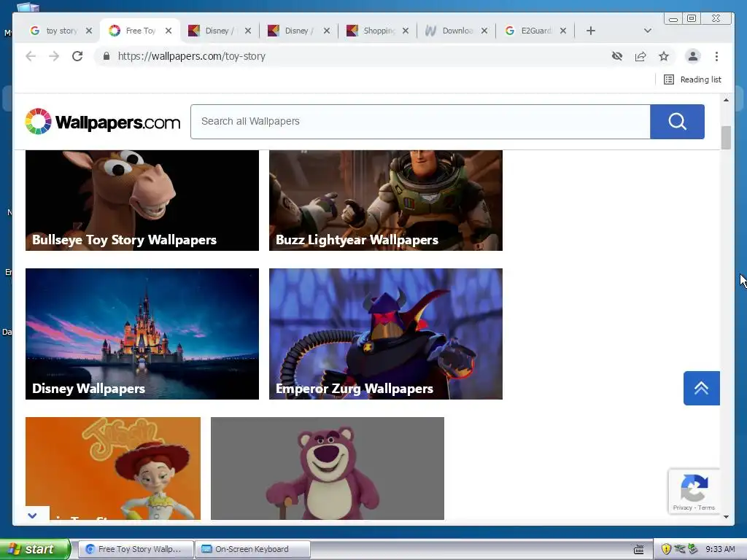Expand the bottom-left chevron panel
The height and width of the screenshot is (560, 747).
(x=32, y=516)
